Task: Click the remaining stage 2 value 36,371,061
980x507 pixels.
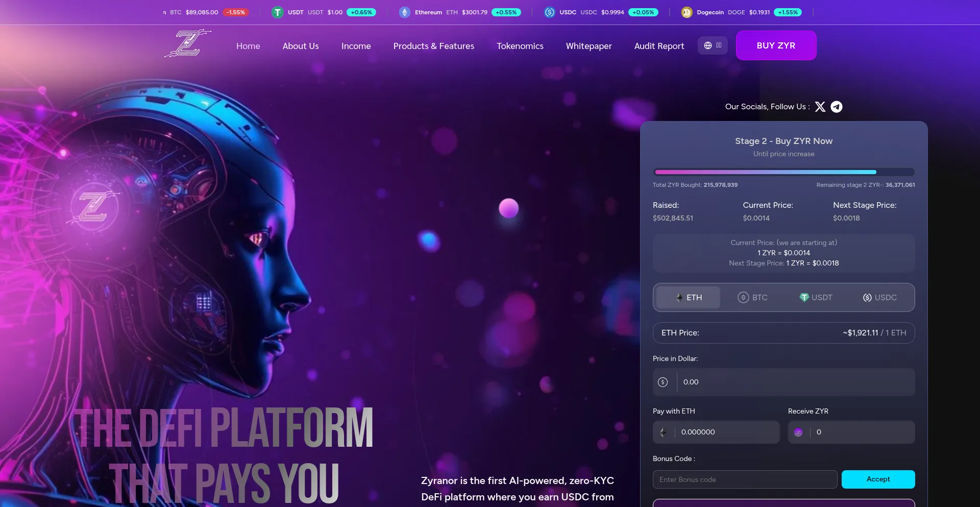Action: pos(900,185)
